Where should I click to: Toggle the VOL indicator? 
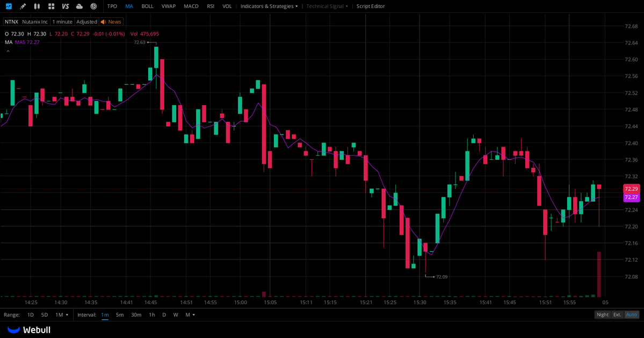pos(227,6)
